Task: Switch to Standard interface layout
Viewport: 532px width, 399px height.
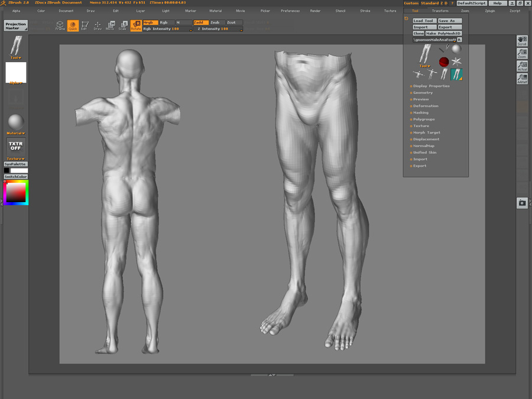Action: (x=430, y=3)
